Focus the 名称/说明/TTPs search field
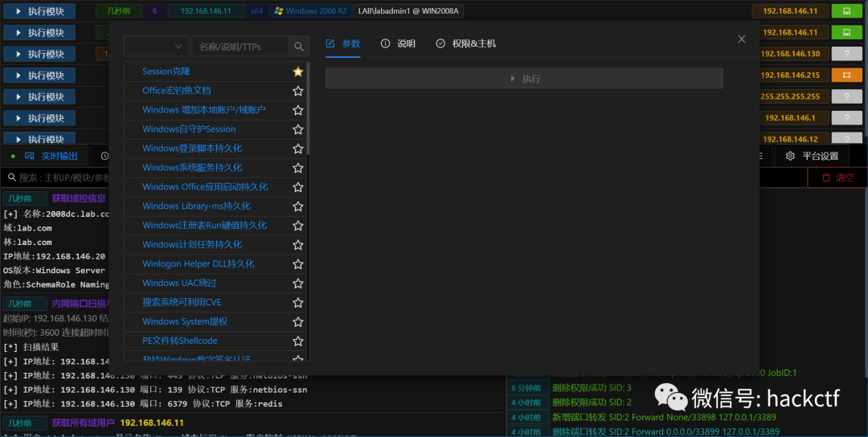The height and width of the screenshot is (437, 868). (240, 47)
